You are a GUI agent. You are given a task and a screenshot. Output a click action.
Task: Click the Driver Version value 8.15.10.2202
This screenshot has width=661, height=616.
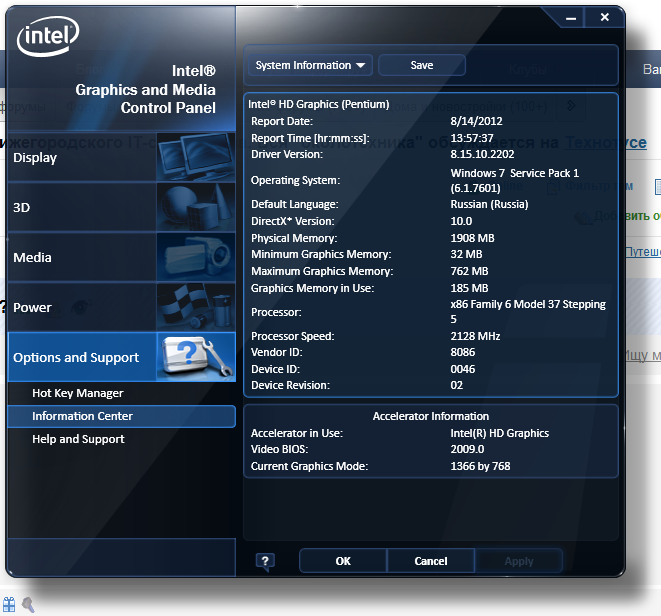pyautogui.click(x=482, y=154)
